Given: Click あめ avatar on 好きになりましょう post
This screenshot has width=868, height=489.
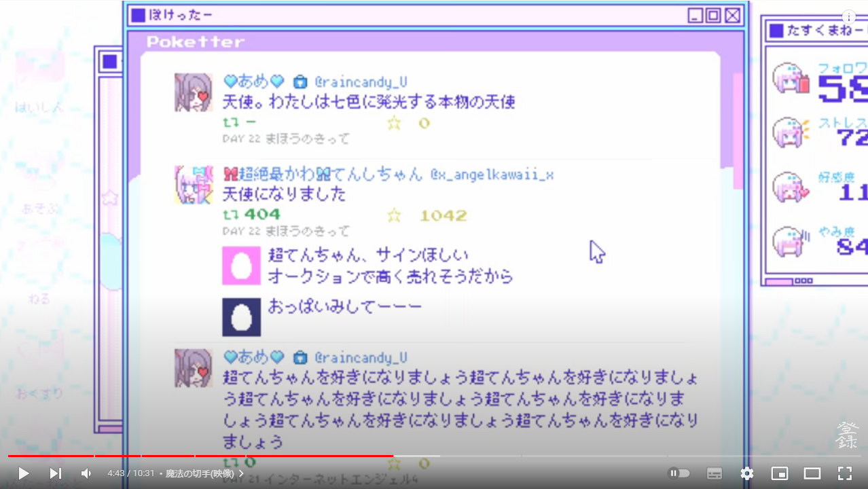Looking at the screenshot, I should pos(194,368).
